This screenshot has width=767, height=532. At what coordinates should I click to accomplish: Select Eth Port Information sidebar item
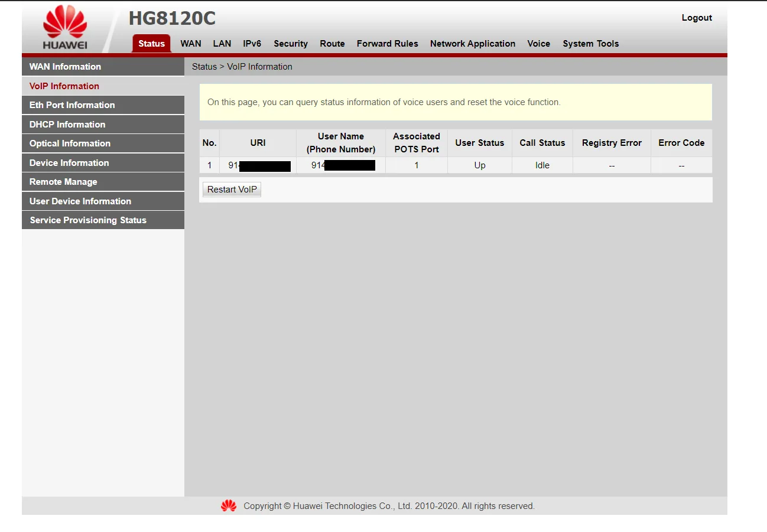tap(72, 105)
